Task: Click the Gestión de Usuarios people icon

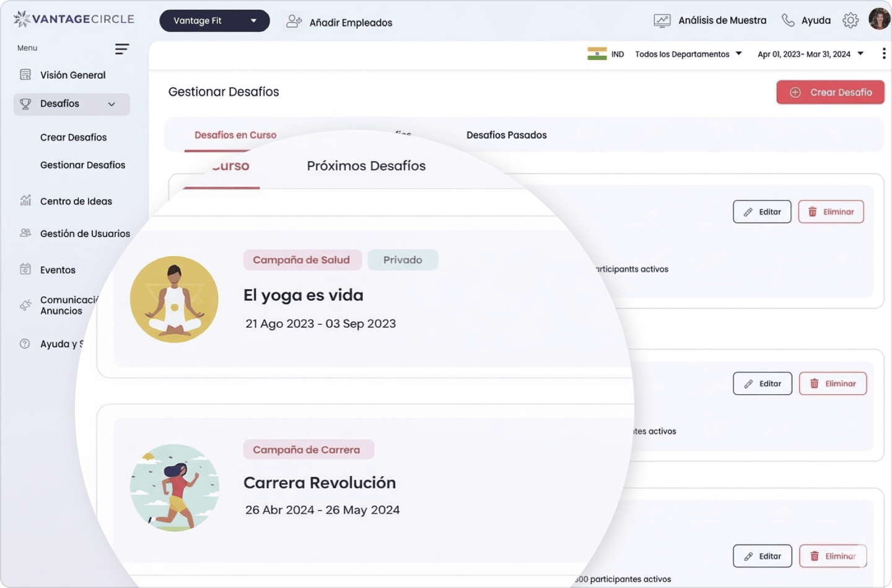Action: coord(25,233)
